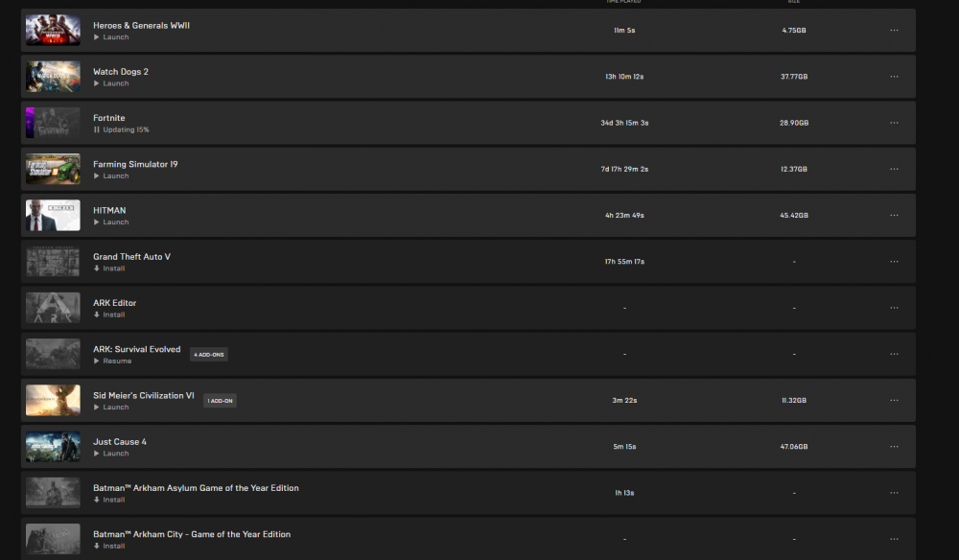Open the three-dot menu for HITMAN
The image size is (959, 560).
tap(894, 215)
